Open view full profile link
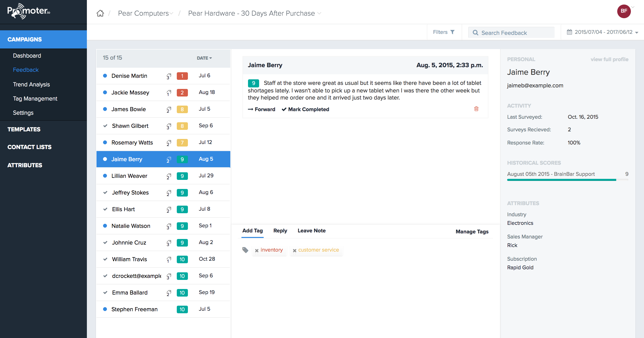This screenshot has width=644, height=338. (609, 59)
